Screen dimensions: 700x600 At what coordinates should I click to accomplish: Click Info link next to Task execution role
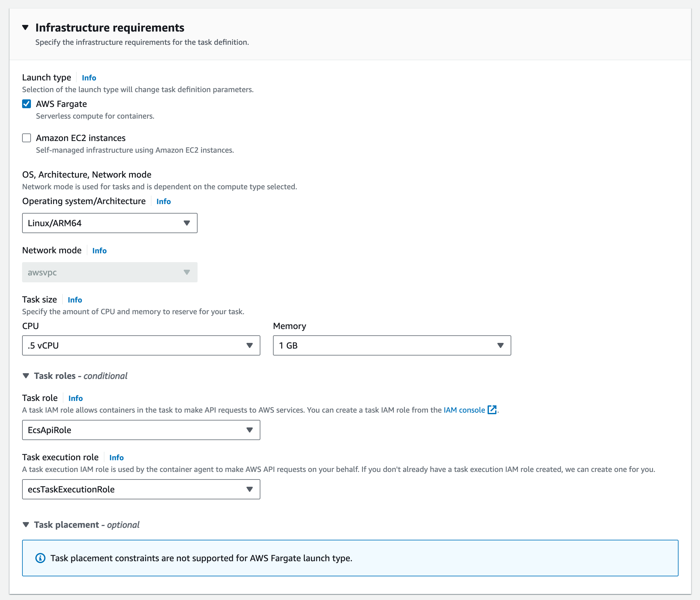point(116,457)
